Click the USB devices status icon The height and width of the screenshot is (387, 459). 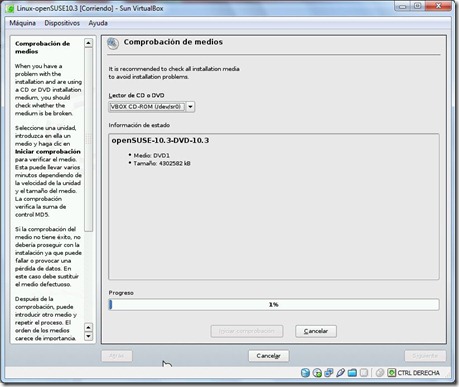point(340,373)
